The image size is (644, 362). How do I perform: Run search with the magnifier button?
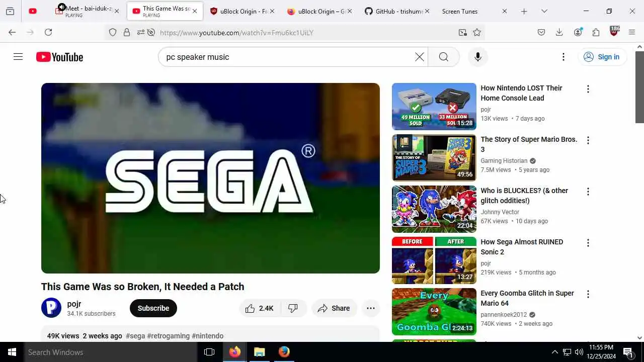point(443,57)
